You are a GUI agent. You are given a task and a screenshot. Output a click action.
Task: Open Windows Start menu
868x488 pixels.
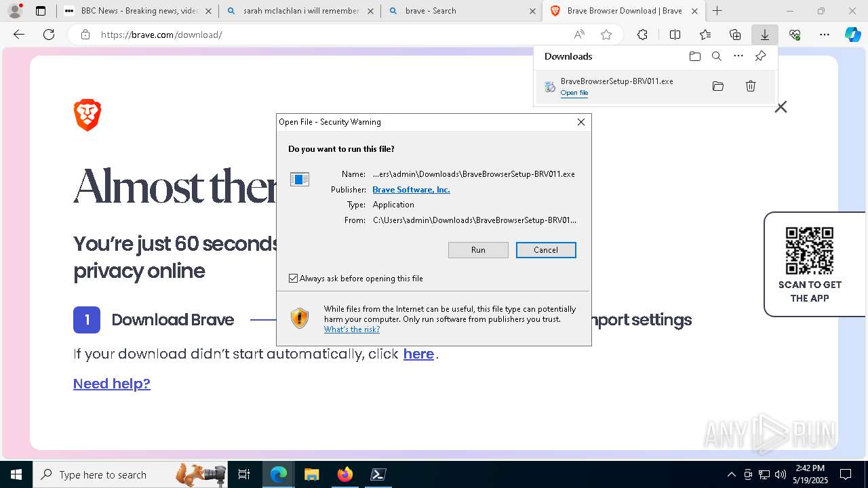16,474
